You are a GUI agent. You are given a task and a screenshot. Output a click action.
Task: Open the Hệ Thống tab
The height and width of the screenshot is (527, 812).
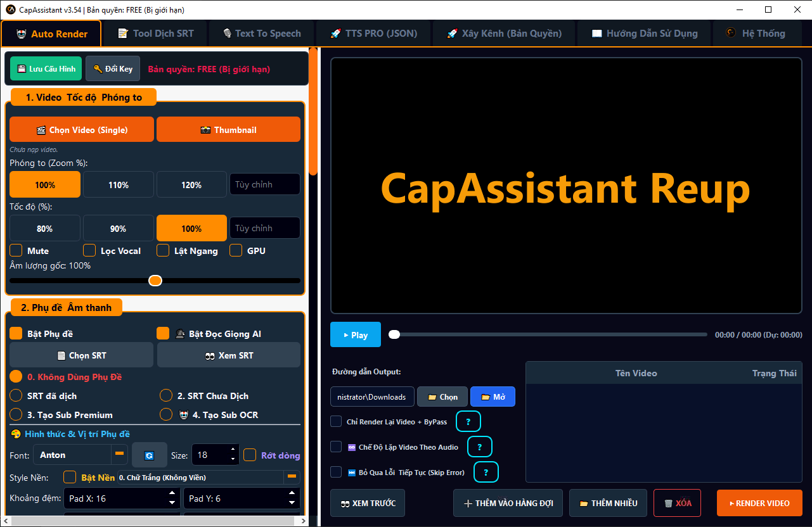pyautogui.click(x=756, y=34)
